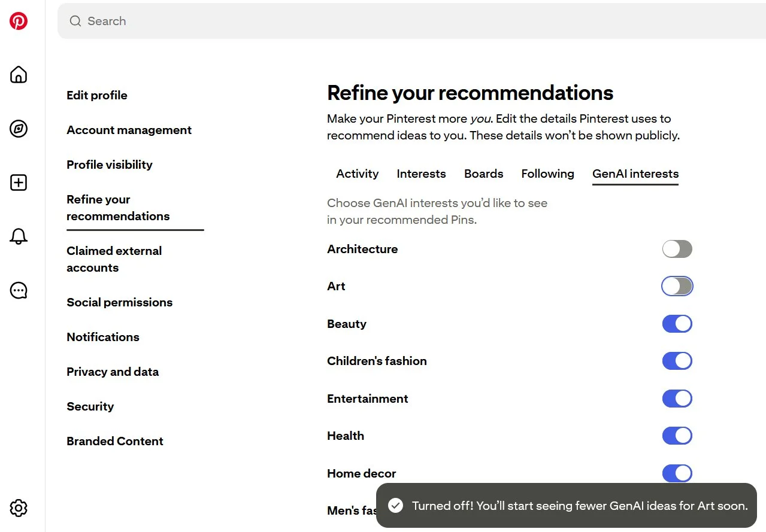Click the Create plus icon

click(19, 183)
